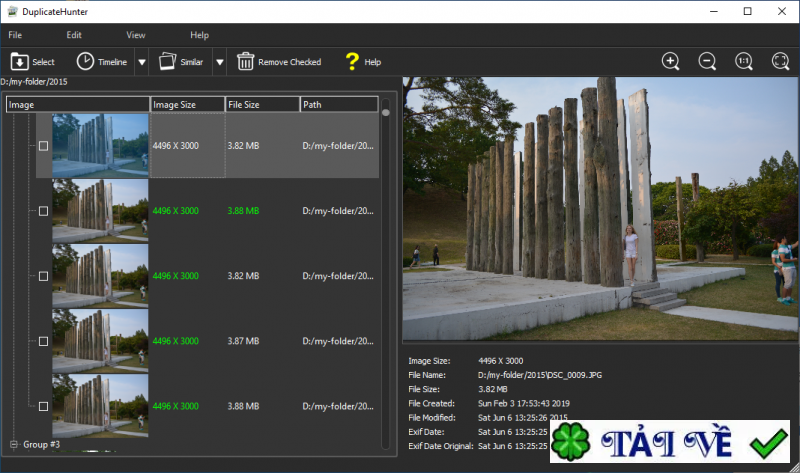This screenshot has height=473, width=800.
Task: Click the list's vertical scrollbar handle
Action: click(x=386, y=112)
